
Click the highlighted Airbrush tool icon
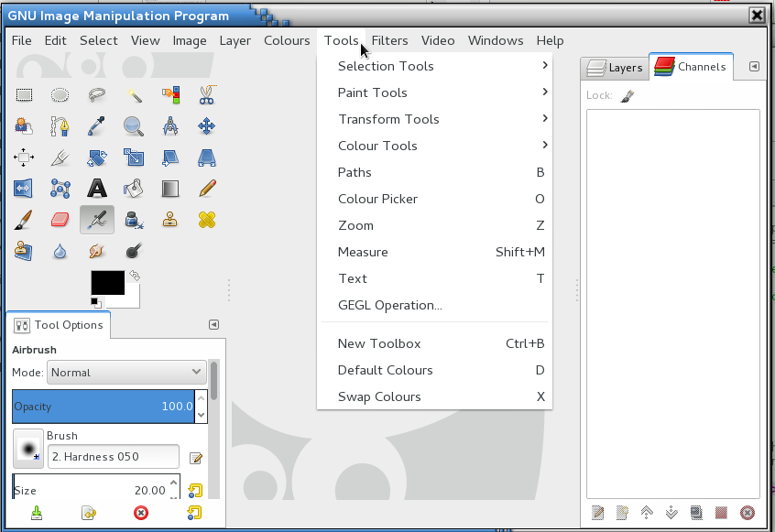coord(97,220)
